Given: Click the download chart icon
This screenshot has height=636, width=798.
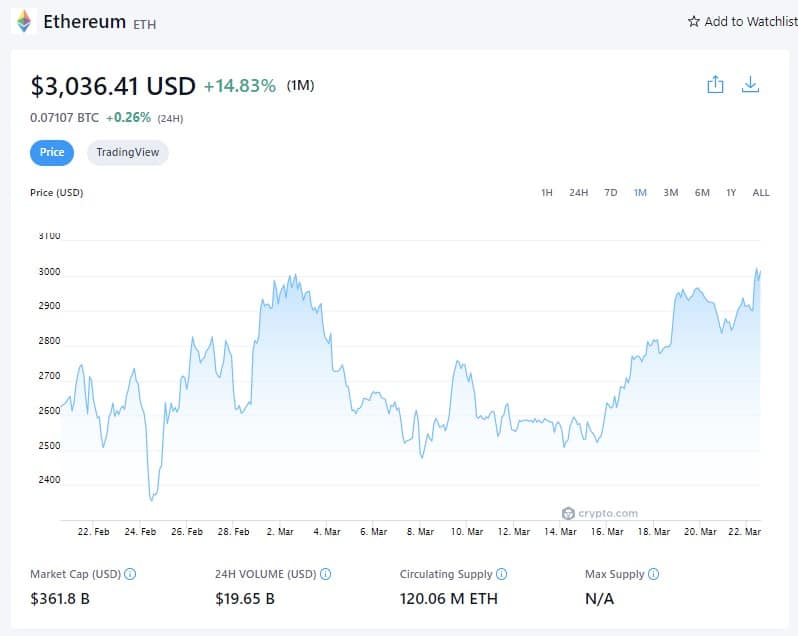Looking at the screenshot, I should click(x=750, y=84).
